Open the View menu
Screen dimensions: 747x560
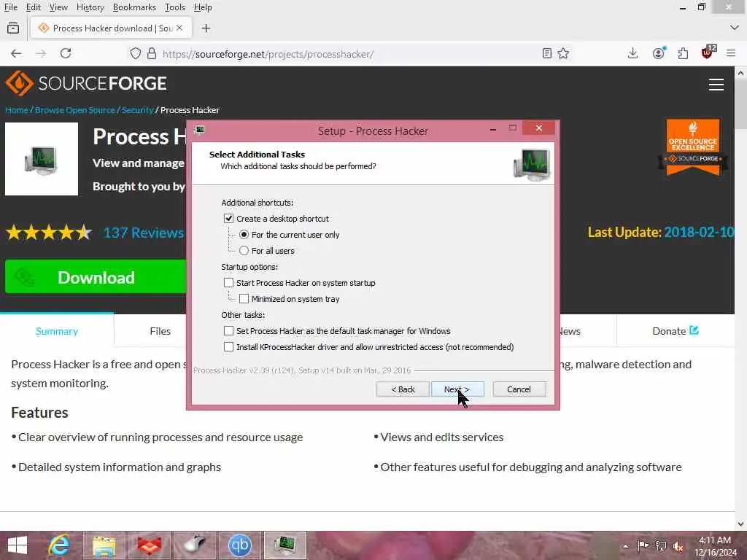pos(58,7)
